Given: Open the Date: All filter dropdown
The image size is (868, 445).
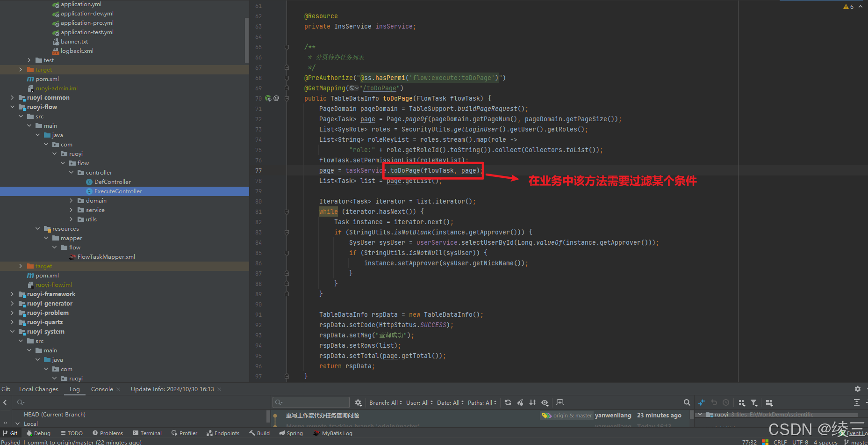Looking at the screenshot, I should 450,402.
